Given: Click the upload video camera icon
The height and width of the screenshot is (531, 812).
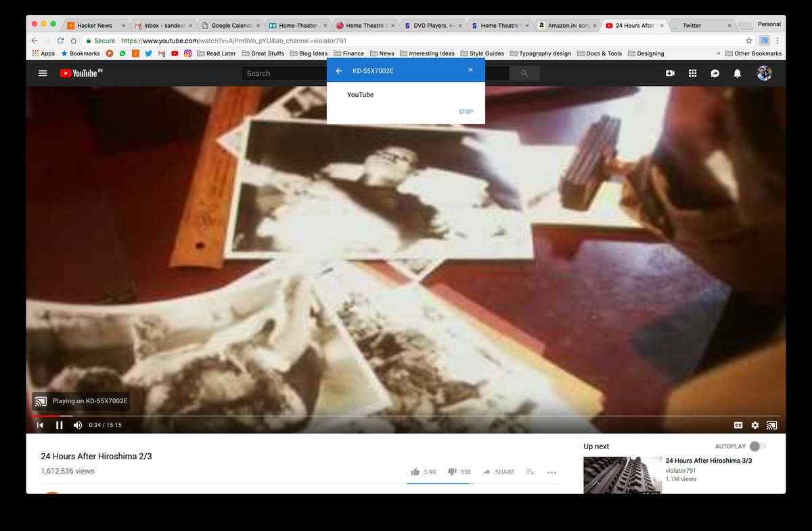Looking at the screenshot, I should pyautogui.click(x=670, y=73).
